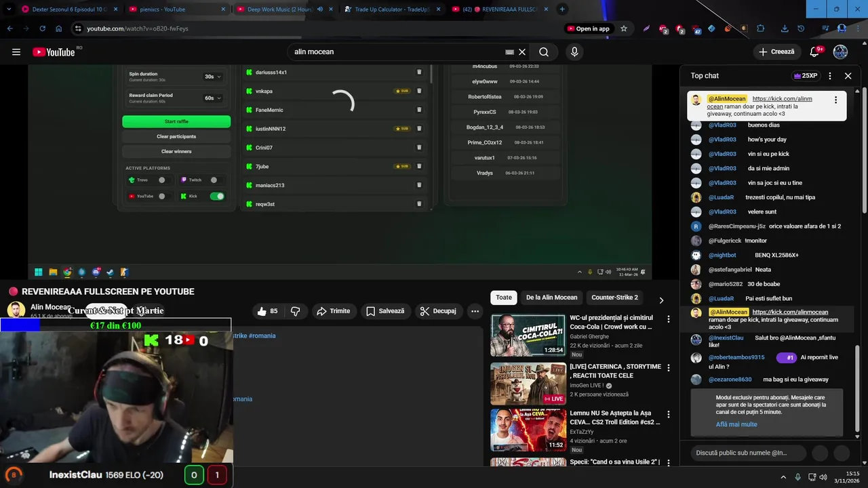Reload the page
Screen dimensions: 868x488
click(x=42, y=28)
